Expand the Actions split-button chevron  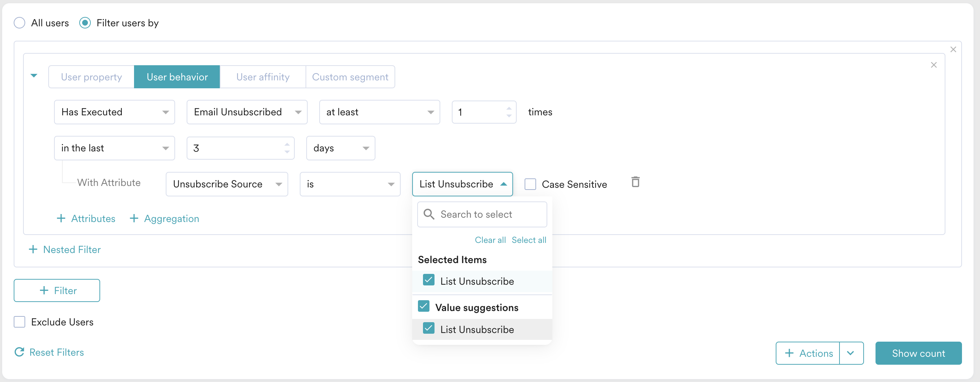[851, 353]
